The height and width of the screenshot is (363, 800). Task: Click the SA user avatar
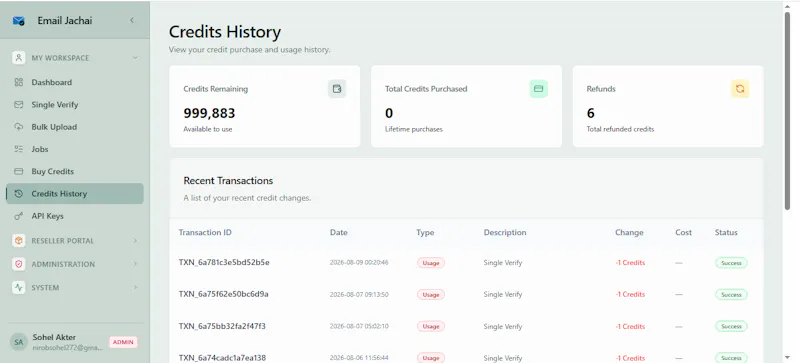pos(19,342)
